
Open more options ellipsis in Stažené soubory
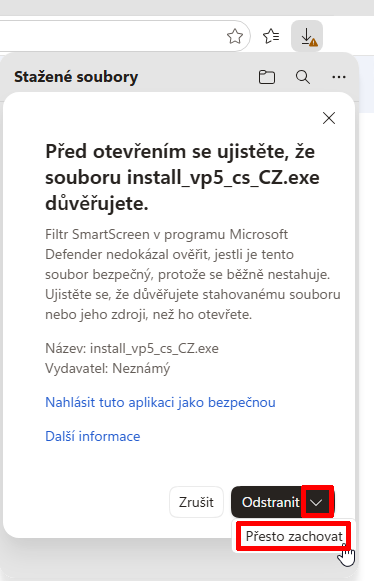click(x=339, y=77)
